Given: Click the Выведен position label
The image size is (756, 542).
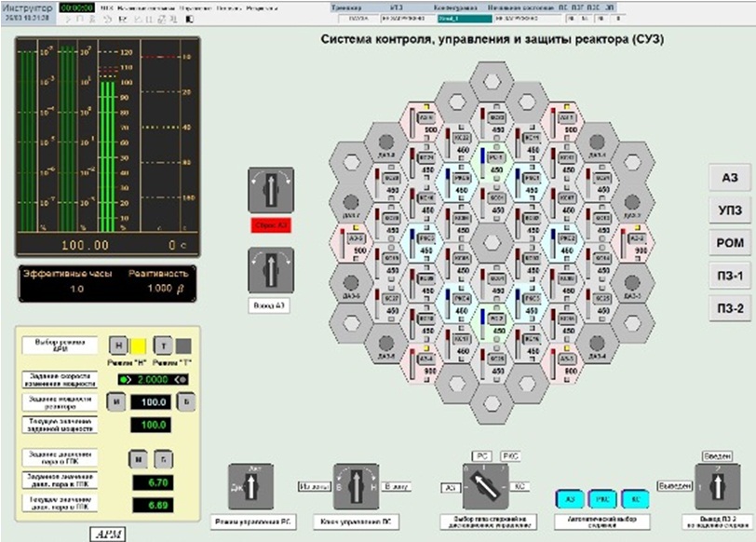Looking at the screenshot, I should click(x=675, y=486).
